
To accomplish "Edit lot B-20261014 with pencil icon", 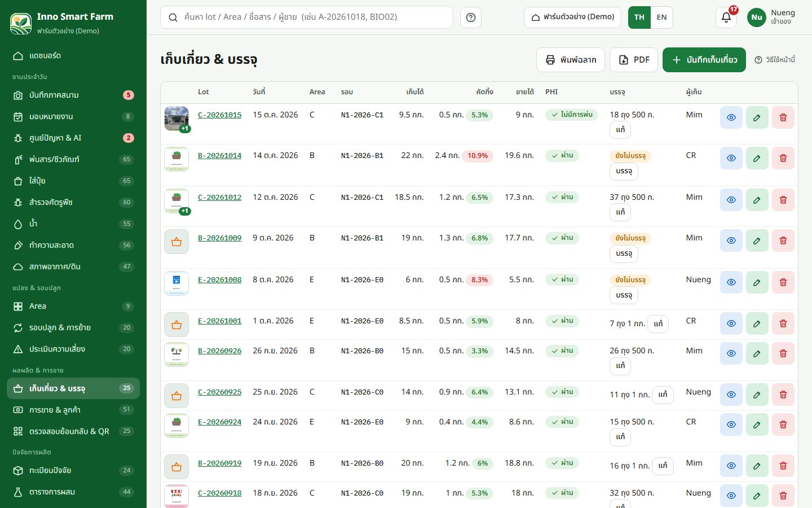I will (x=757, y=158).
